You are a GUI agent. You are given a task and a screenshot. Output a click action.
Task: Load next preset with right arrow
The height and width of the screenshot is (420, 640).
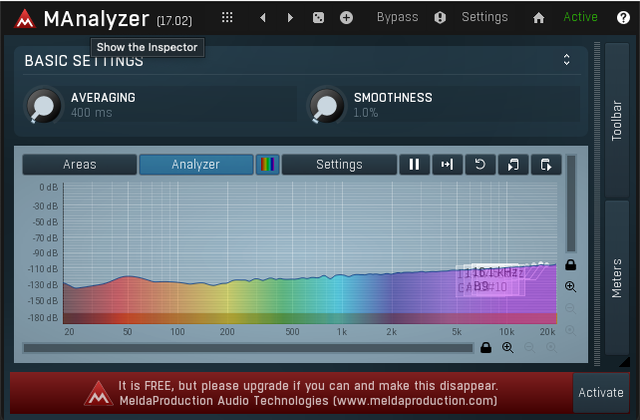[x=290, y=18]
